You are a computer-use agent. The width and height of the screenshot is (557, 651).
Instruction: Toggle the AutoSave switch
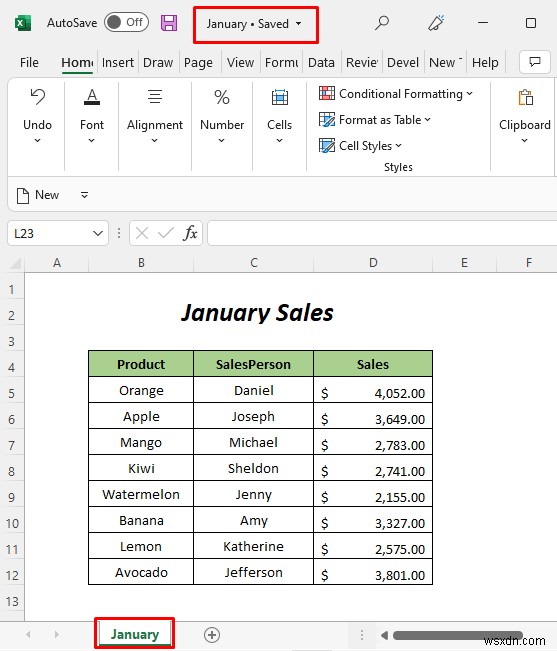(127, 22)
